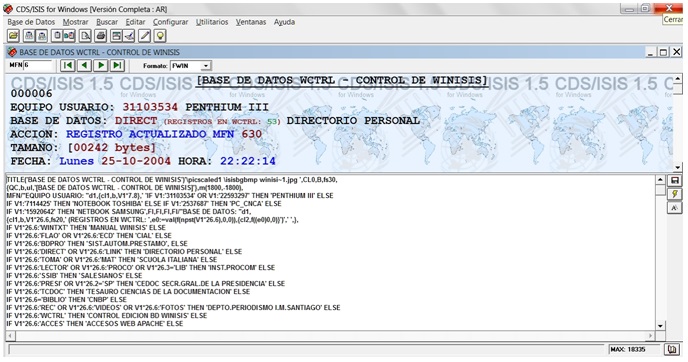This screenshot has height=362, width=688.
Task: Open the Editar menu
Action: click(x=136, y=22)
